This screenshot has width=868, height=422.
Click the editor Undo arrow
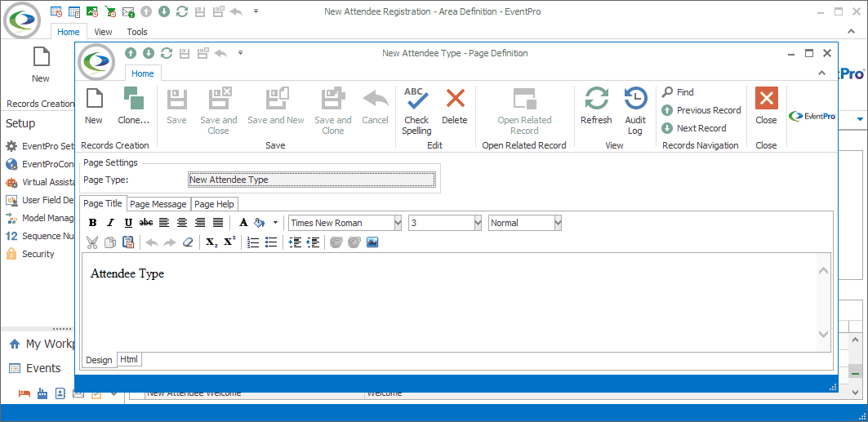152,242
